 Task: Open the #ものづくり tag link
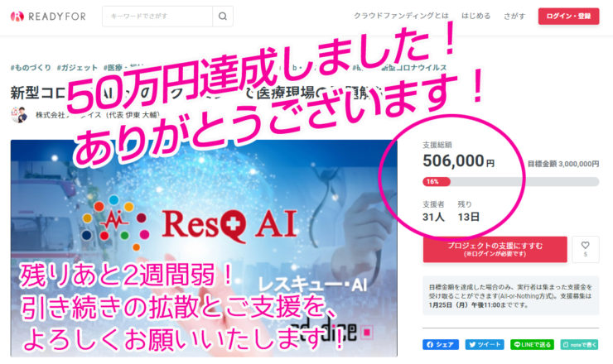click(31, 68)
